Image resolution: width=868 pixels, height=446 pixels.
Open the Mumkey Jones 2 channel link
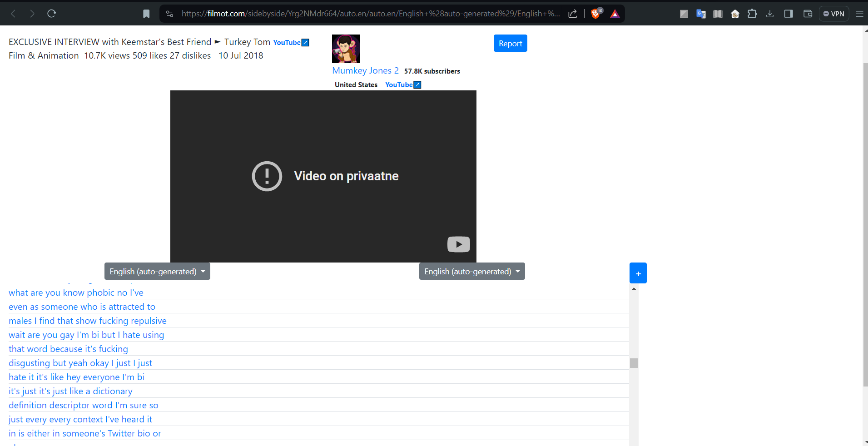coord(365,70)
